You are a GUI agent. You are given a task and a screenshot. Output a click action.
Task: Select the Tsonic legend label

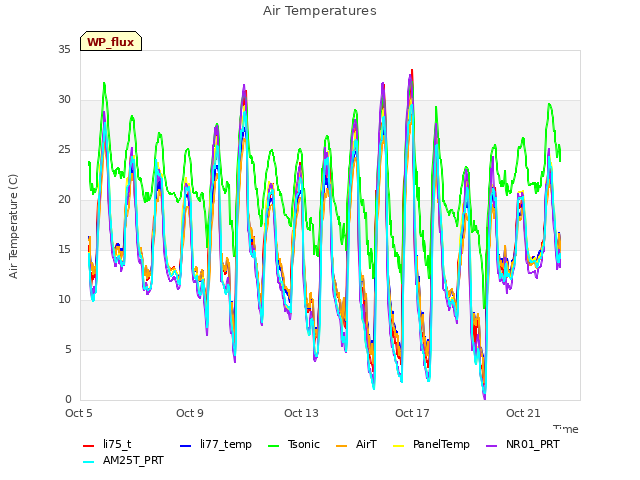(303, 444)
